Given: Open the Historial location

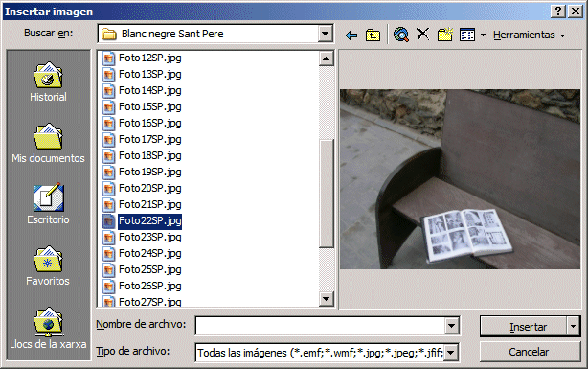Looking at the screenshot, I should (x=48, y=81).
